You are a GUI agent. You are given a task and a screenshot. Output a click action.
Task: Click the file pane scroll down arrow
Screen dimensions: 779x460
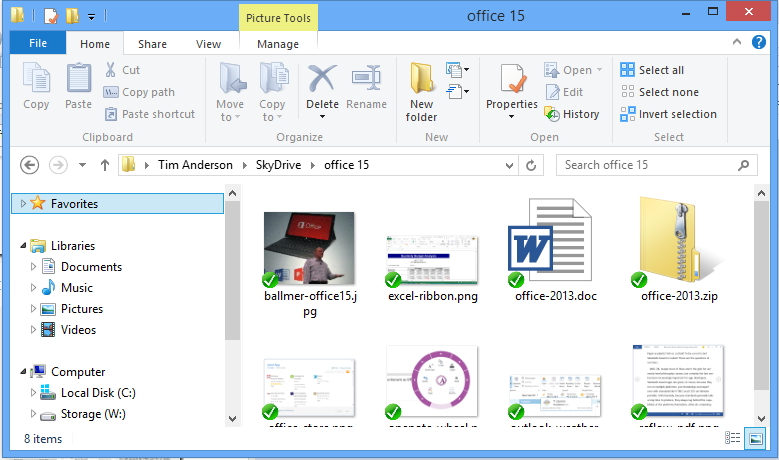click(761, 418)
